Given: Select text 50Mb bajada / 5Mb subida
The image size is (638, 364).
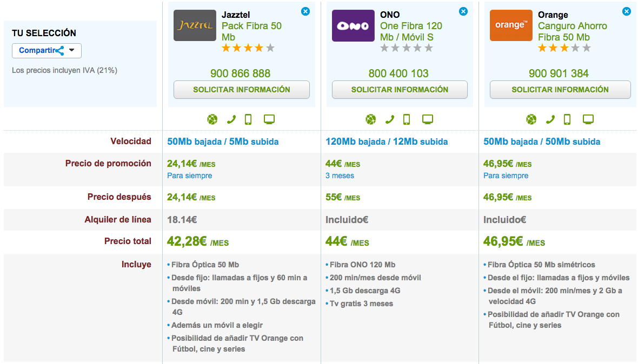Looking at the screenshot, I should pos(223,142).
